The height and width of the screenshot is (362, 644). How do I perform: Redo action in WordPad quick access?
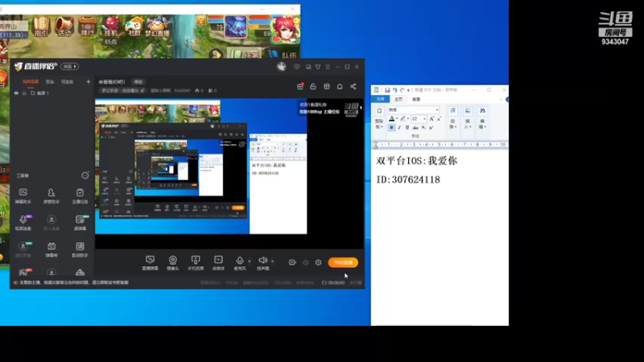pos(402,90)
